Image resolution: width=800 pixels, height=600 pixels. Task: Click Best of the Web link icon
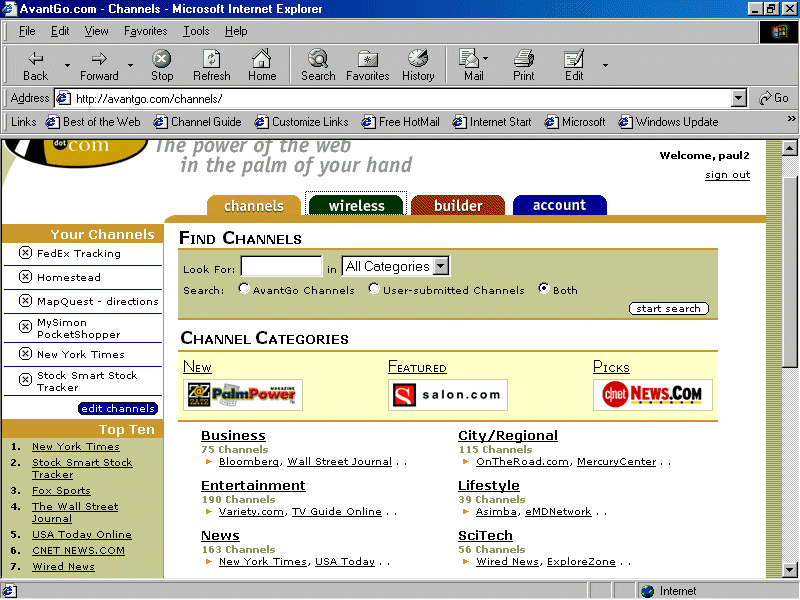(52, 122)
